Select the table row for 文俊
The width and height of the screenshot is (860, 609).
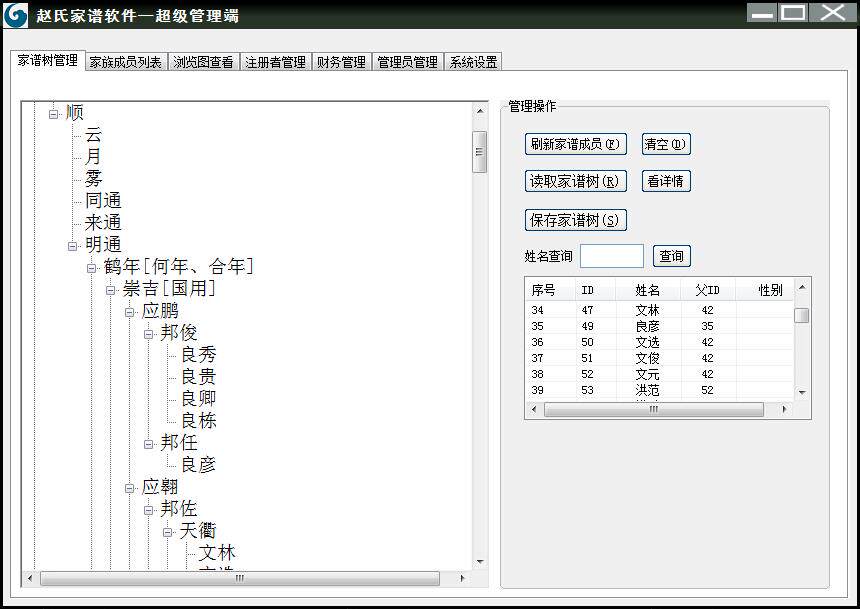tap(659, 358)
